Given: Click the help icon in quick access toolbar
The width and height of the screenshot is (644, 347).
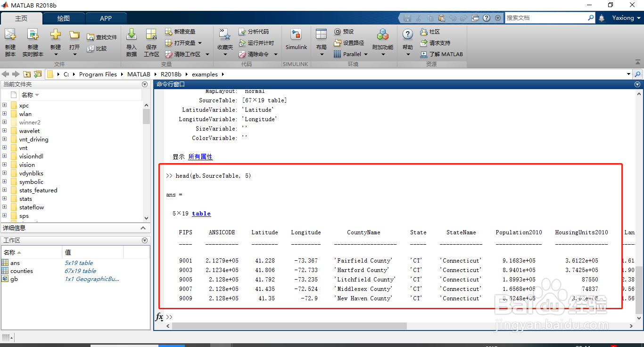Looking at the screenshot, I should pos(486,18).
